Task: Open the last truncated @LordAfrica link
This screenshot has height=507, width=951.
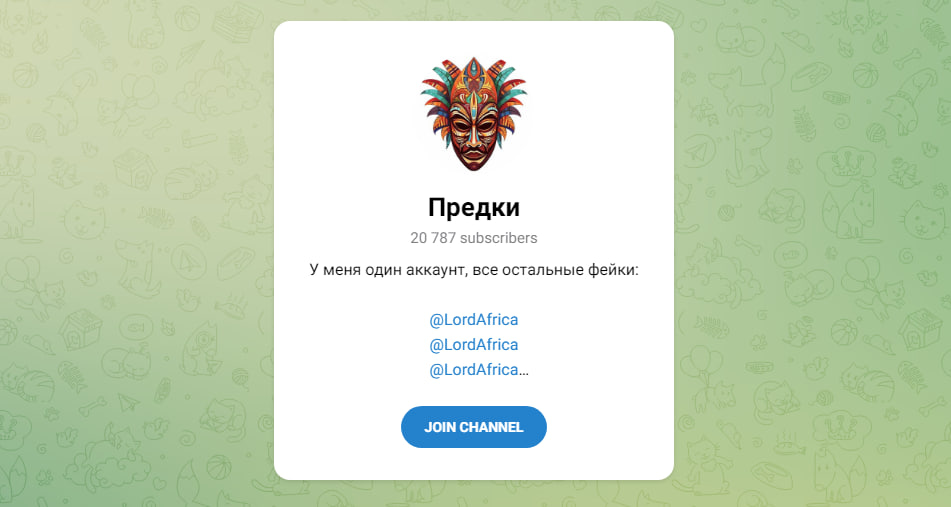Action: click(474, 369)
